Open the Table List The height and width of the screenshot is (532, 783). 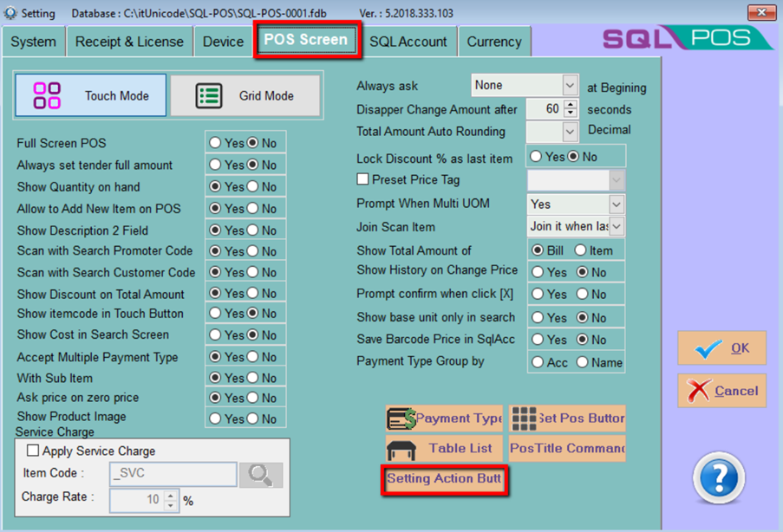pyautogui.click(x=444, y=449)
